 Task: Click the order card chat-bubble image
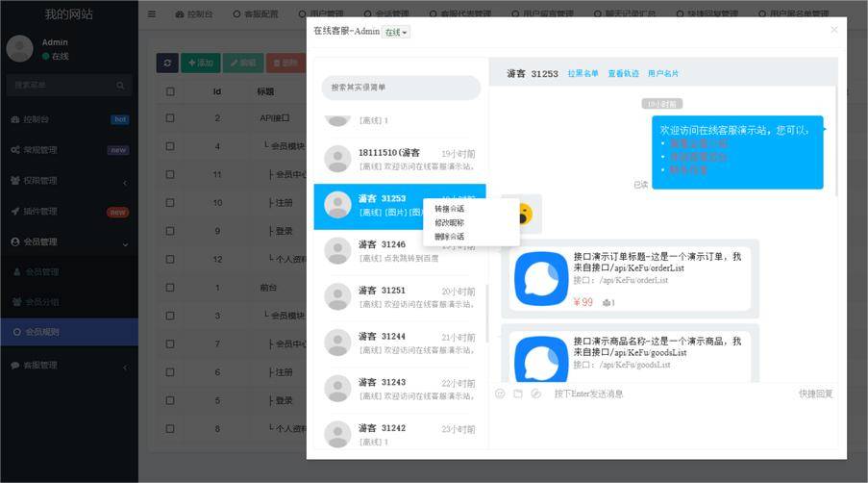pyautogui.click(x=541, y=279)
